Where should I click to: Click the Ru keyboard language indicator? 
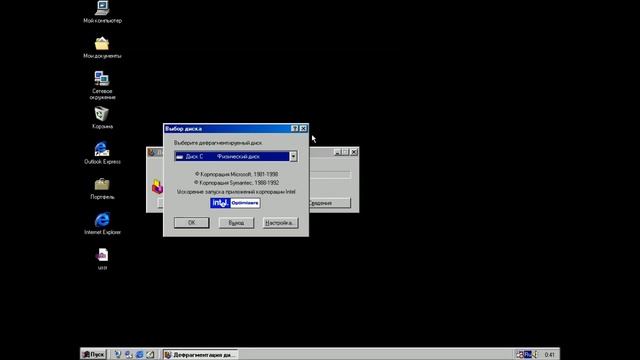click(x=528, y=354)
